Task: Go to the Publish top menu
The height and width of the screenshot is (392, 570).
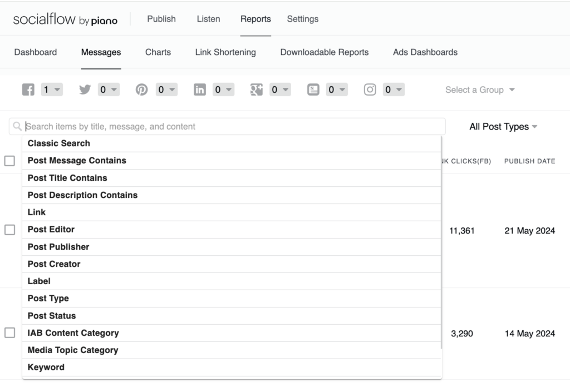Action: [x=161, y=19]
